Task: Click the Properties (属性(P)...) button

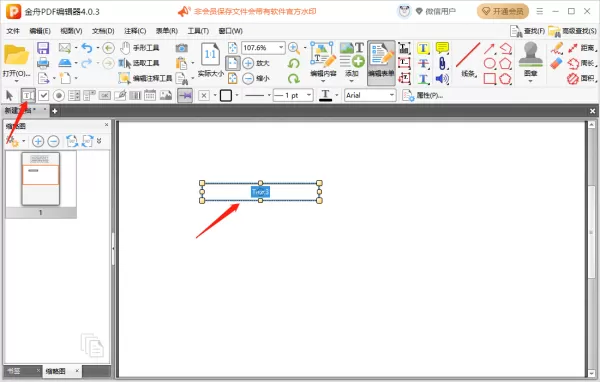Action: 422,95
